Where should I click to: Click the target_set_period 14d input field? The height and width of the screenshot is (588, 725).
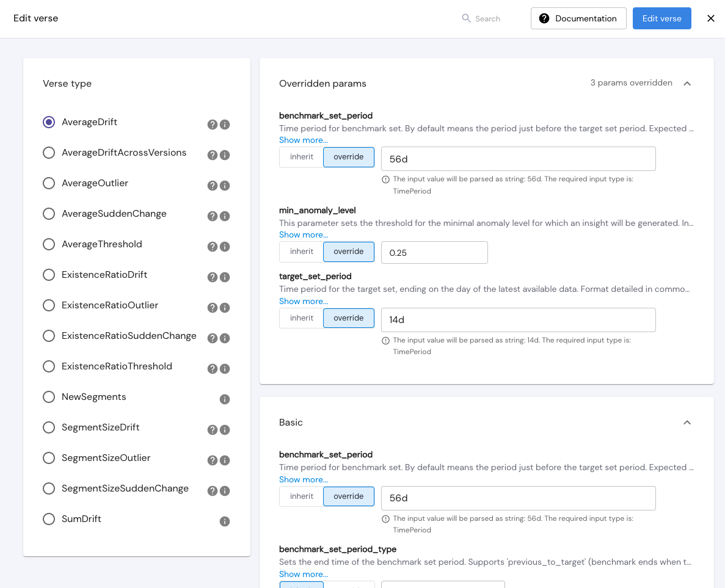tap(518, 320)
